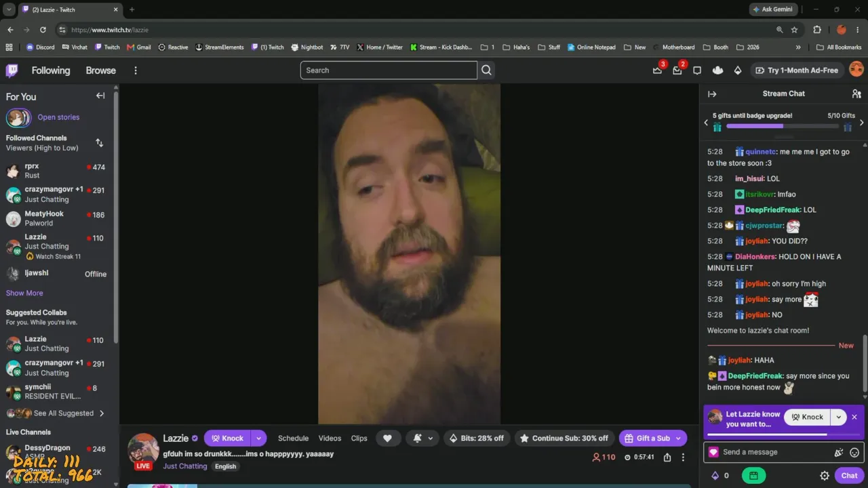Image resolution: width=868 pixels, height=488 pixels.
Task: Collapse the For You sidebar
Action: (100, 96)
